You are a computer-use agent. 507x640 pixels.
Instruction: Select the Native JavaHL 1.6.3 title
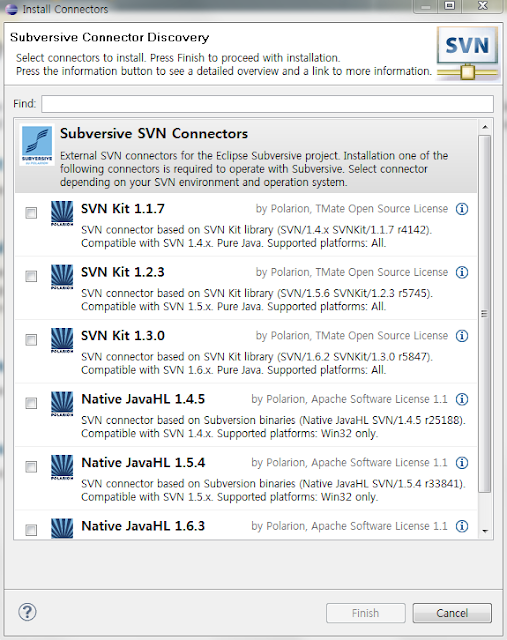point(143,526)
